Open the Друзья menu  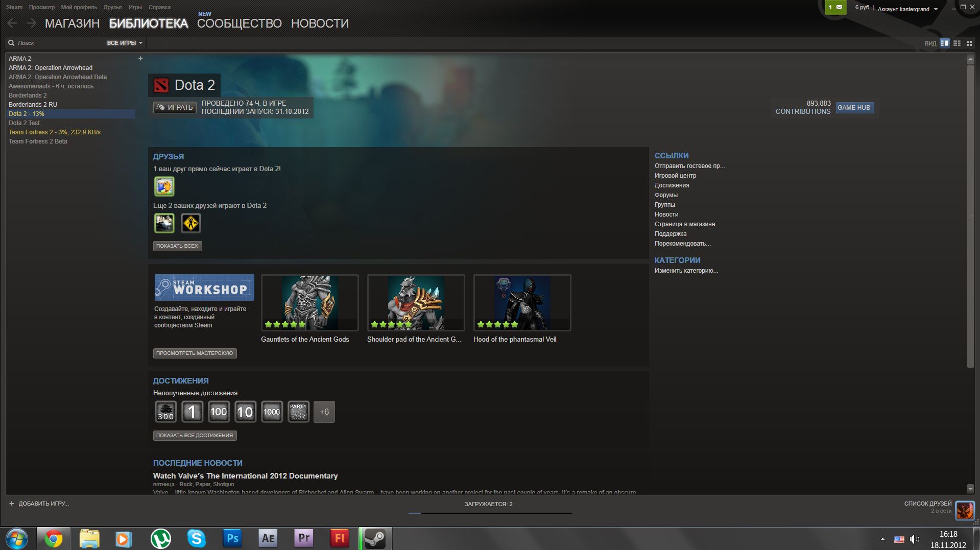[112, 7]
